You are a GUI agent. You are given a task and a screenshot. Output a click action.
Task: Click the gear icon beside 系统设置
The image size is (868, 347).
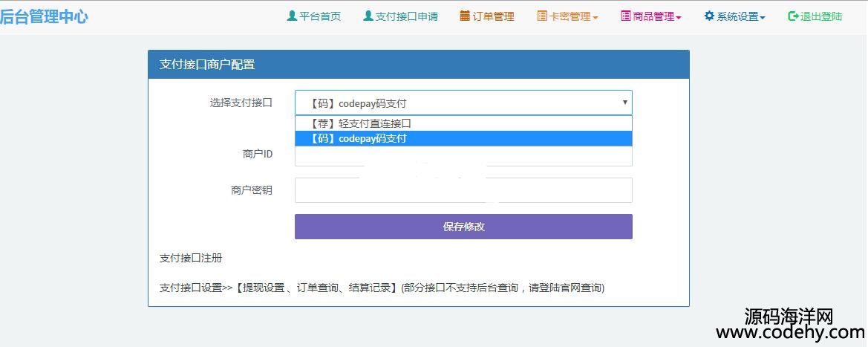point(709,16)
